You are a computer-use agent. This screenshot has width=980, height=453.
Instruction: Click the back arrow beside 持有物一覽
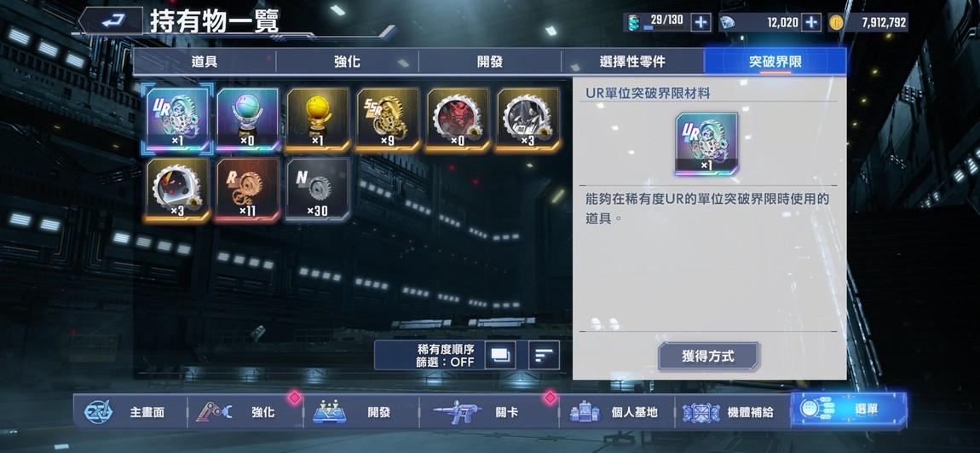[112, 20]
